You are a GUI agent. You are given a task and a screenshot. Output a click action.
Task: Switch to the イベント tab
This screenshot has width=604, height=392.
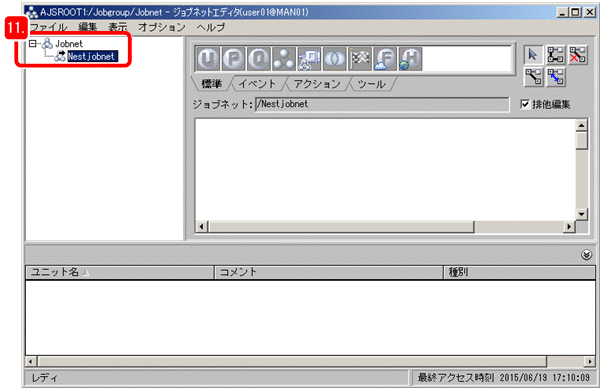point(257,84)
